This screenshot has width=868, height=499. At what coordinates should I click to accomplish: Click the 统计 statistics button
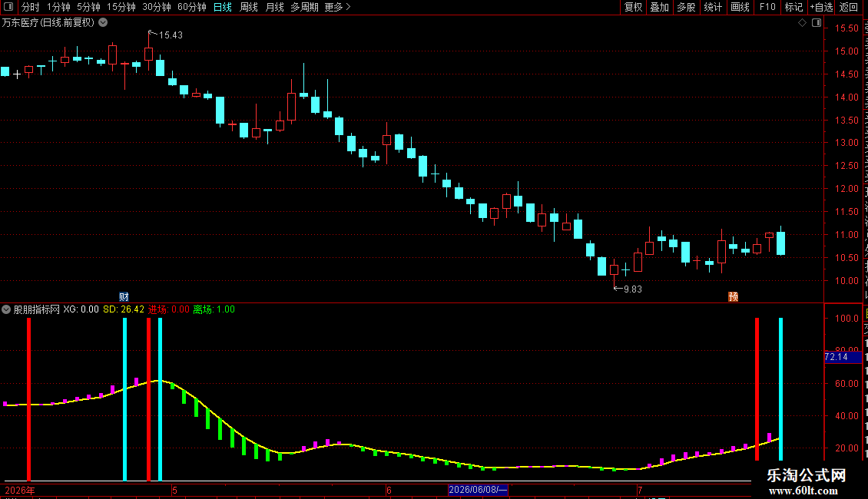[x=712, y=7]
